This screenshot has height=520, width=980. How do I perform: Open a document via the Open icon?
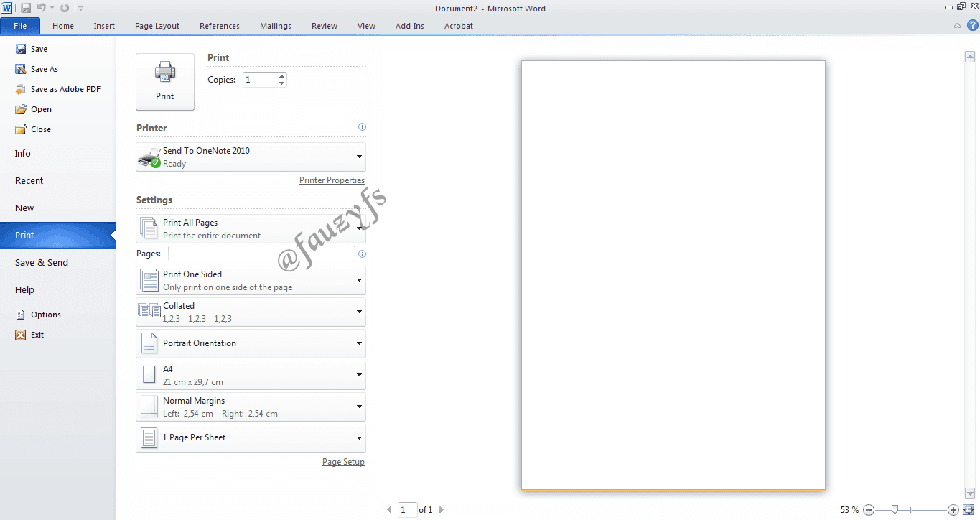click(21, 108)
